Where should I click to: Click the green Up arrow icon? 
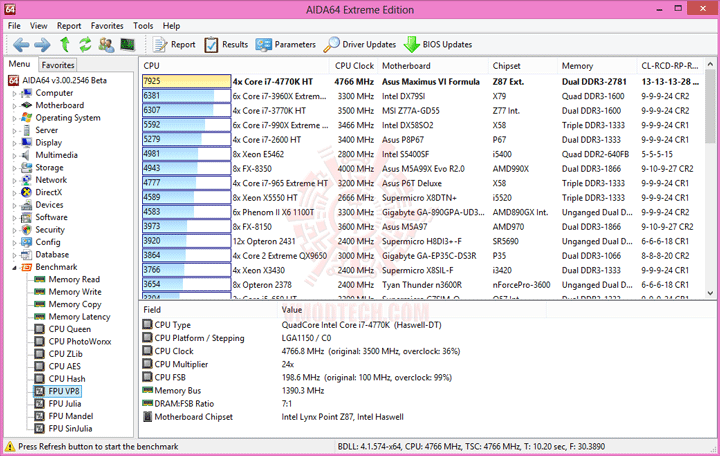[65, 45]
